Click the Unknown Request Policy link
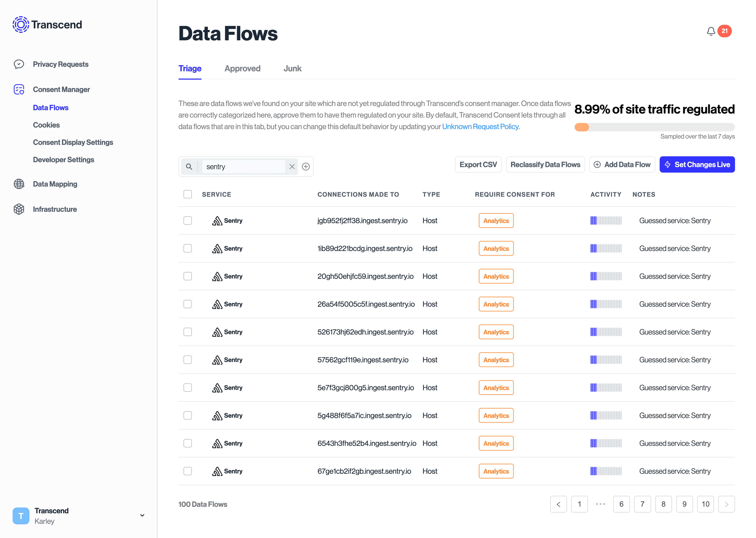The width and height of the screenshot is (756, 538). (478, 126)
